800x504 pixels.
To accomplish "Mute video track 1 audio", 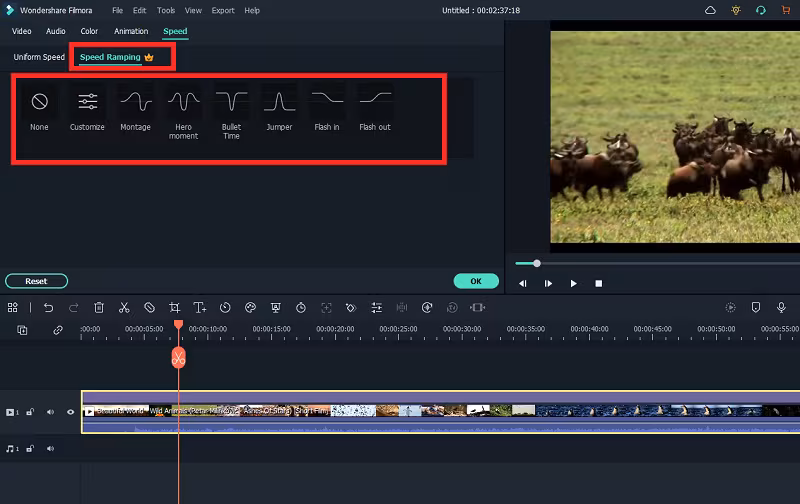I will [50, 412].
